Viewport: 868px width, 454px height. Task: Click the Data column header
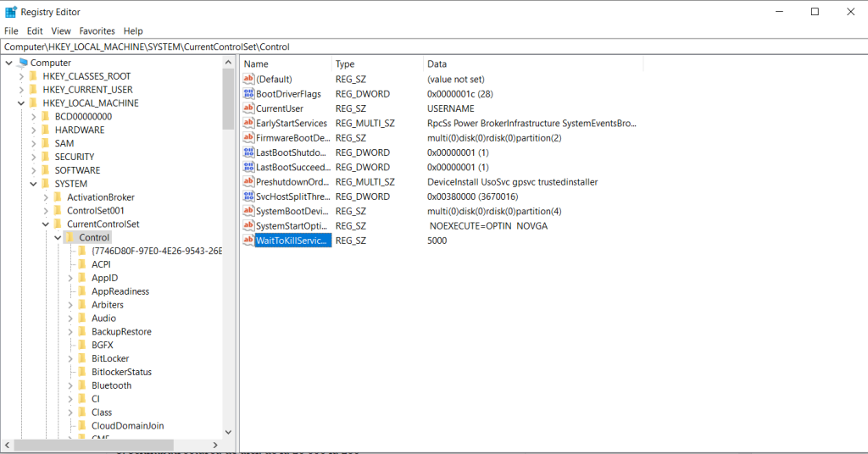pos(534,64)
